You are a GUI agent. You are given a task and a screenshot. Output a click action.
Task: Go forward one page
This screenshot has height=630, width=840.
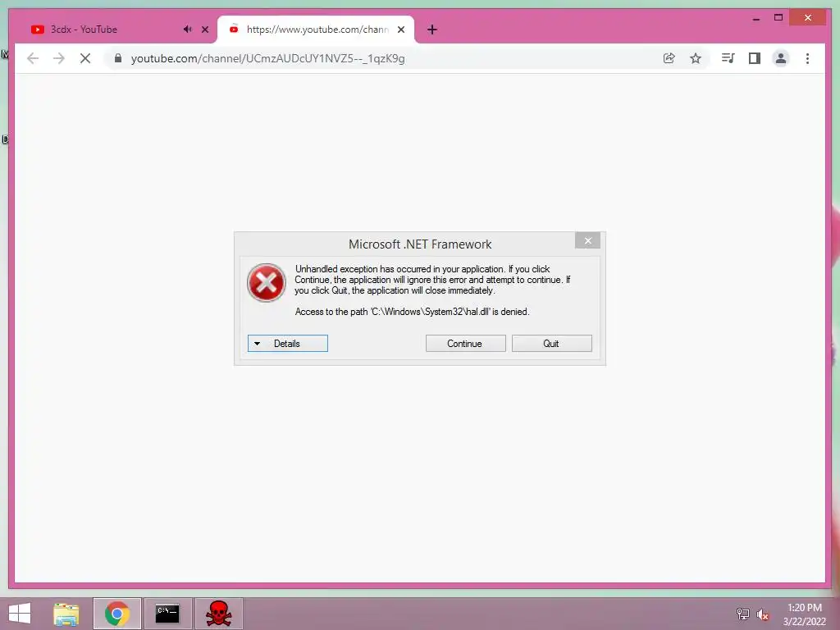pos(59,58)
